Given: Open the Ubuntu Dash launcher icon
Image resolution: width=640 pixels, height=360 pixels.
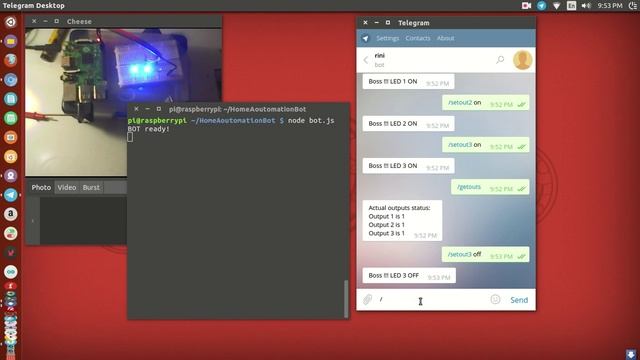Looking at the screenshot, I should pyautogui.click(x=11, y=22).
